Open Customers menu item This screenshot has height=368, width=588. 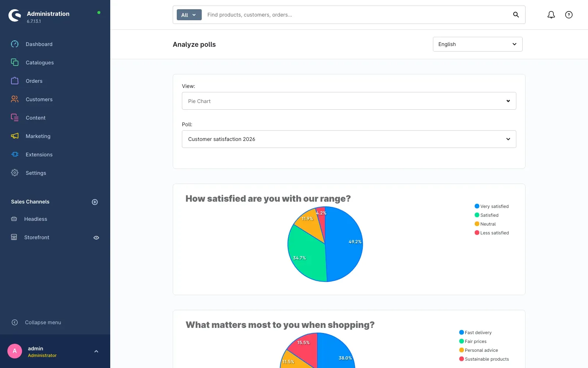[x=39, y=99]
